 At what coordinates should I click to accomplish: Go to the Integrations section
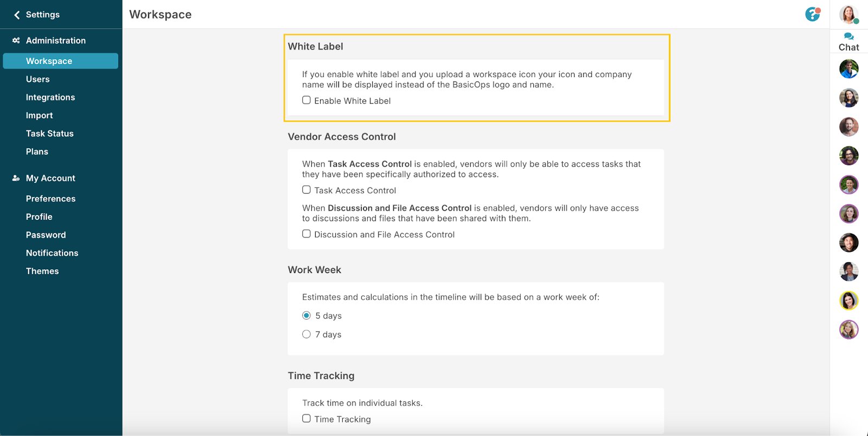point(50,97)
